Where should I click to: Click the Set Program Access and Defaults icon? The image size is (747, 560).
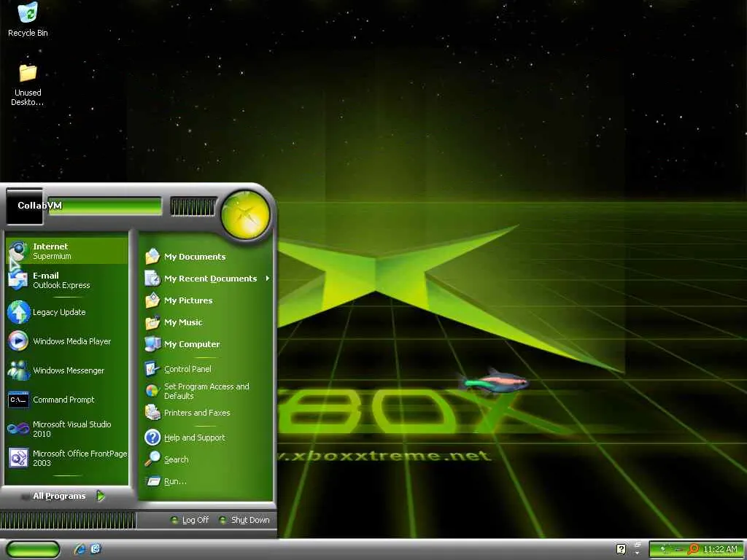[x=152, y=391]
